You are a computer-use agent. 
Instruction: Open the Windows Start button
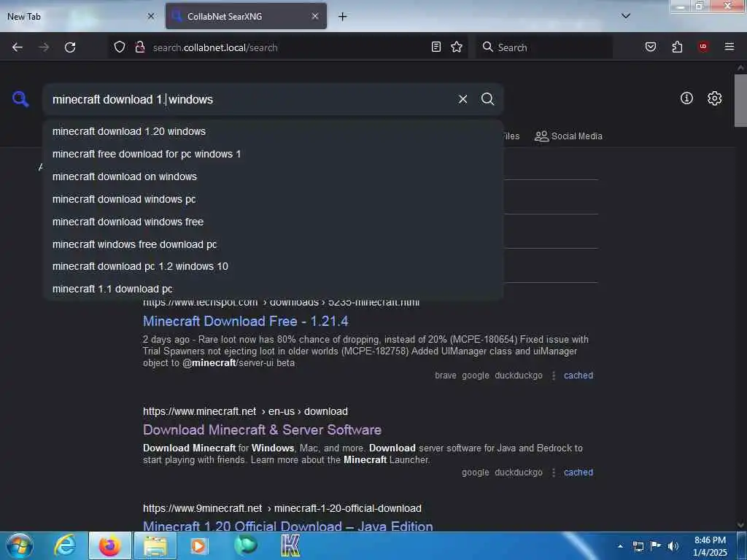pos(20,545)
